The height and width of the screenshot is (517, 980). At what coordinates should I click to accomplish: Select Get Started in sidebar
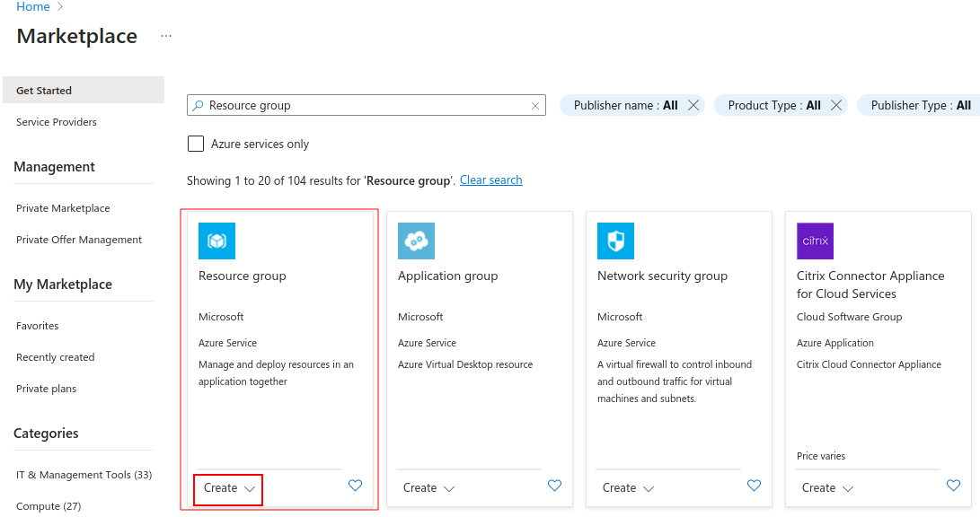(84, 91)
